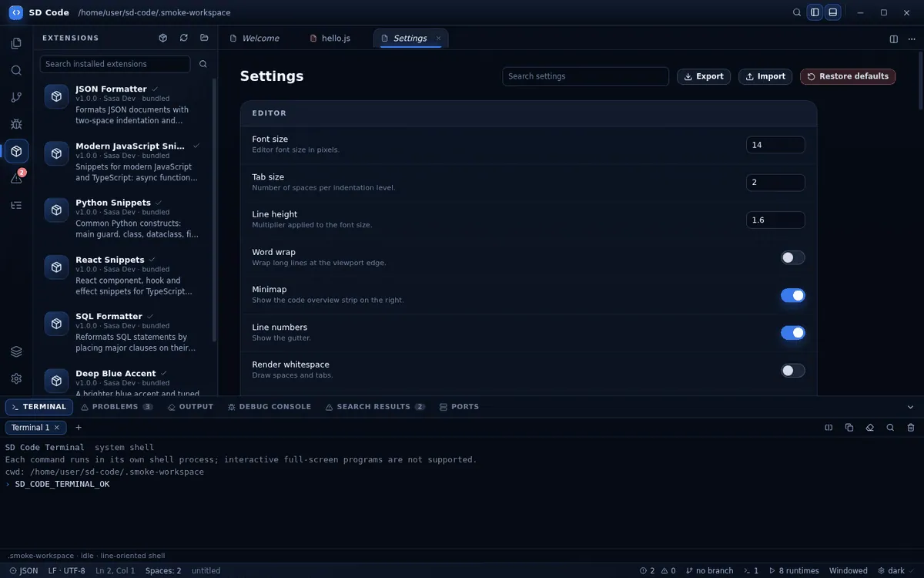This screenshot has width=924, height=578.
Task: Select the JSON Formatter extension
Action: [124, 104]
